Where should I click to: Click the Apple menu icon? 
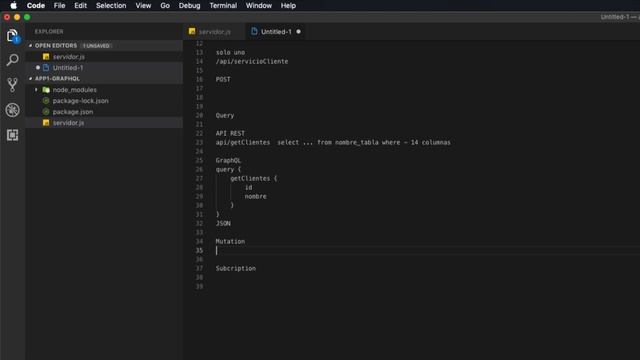[x=13, y=5]
